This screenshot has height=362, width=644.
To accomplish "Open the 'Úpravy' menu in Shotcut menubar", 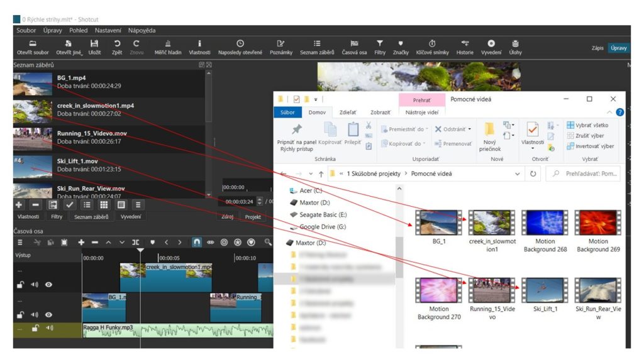I will coord(53,30).
